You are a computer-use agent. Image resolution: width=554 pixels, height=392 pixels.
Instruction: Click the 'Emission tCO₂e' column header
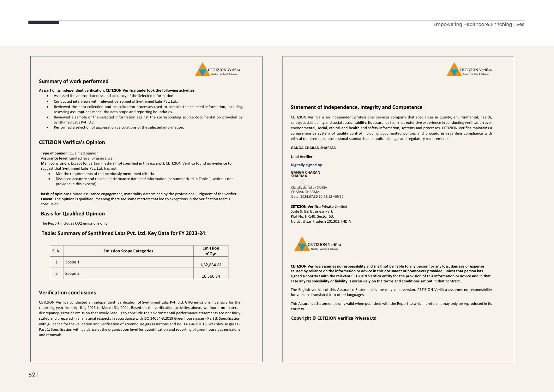[x=211, y=251]
